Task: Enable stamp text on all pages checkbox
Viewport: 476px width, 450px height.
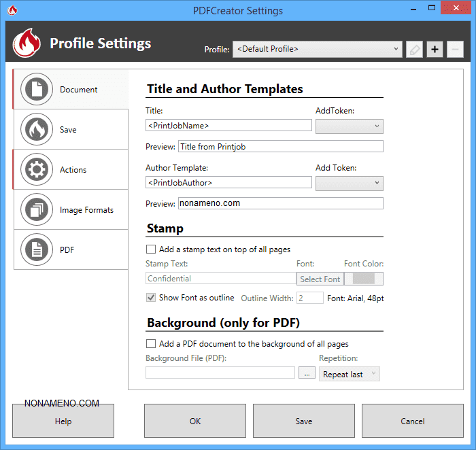Action: (x=151, y=249)
